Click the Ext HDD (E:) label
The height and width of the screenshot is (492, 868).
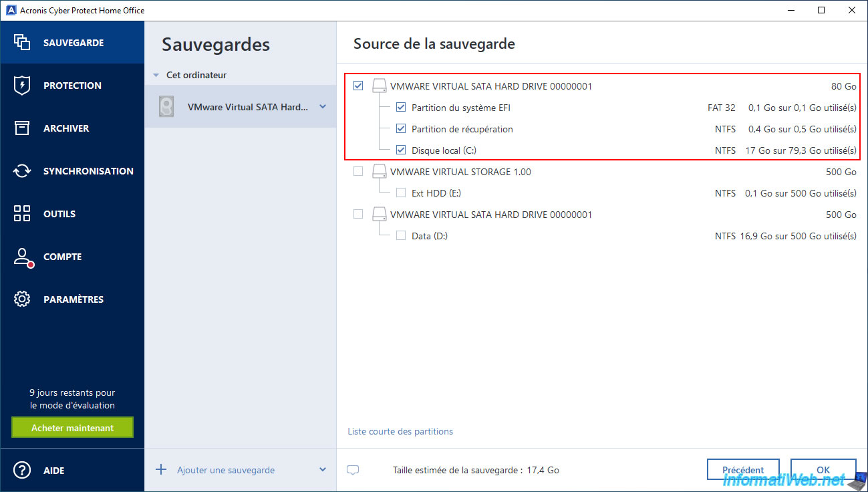pos(436,193)
